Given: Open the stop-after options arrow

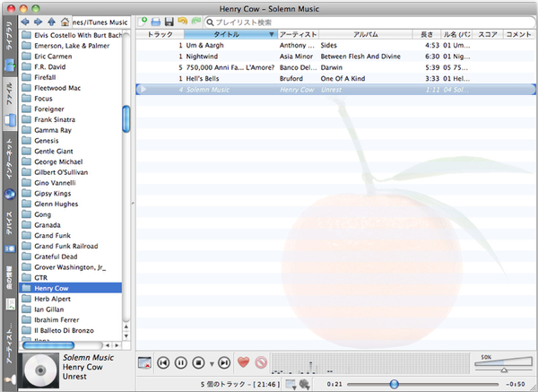Looking at the screenshot, I should 212,364.
